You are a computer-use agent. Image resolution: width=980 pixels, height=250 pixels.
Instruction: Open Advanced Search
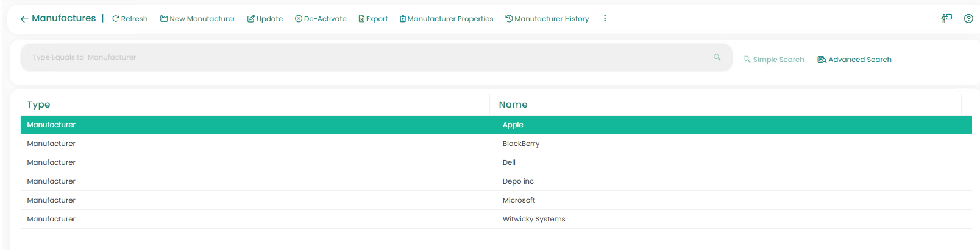click(x=854, y=60)
